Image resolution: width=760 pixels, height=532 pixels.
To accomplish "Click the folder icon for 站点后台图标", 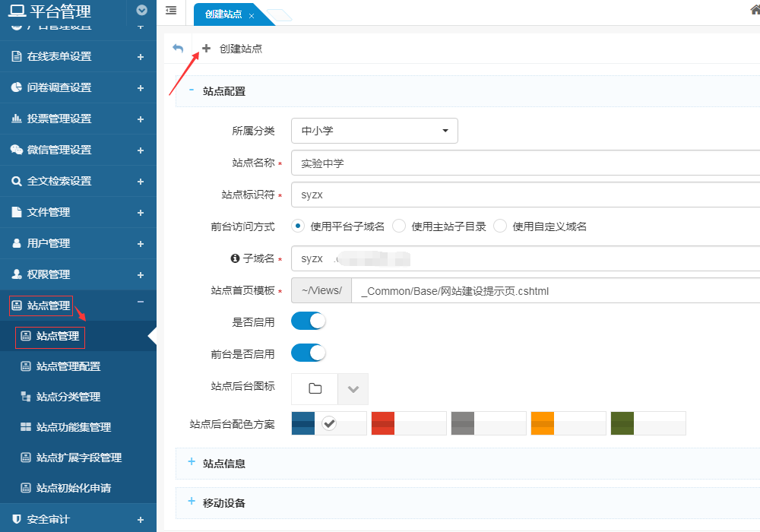I will pos(315,388).
